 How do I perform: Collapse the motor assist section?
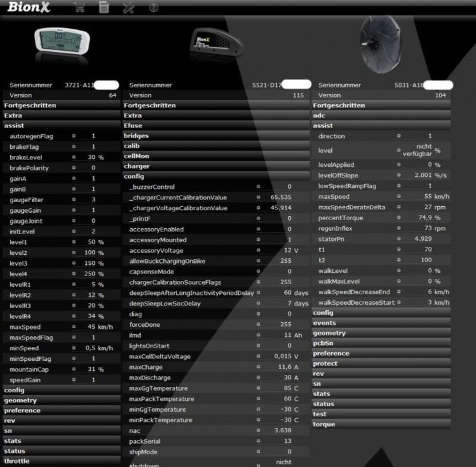point(381,125)
